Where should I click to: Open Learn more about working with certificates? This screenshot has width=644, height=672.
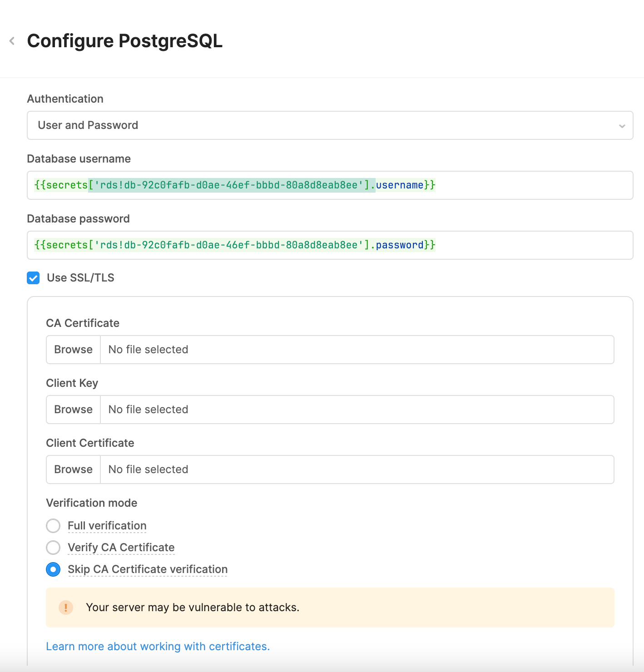click(158, 647)
